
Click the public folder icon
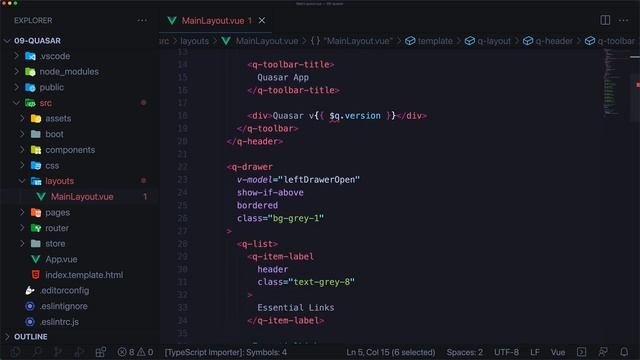click(x=30, y=87)
